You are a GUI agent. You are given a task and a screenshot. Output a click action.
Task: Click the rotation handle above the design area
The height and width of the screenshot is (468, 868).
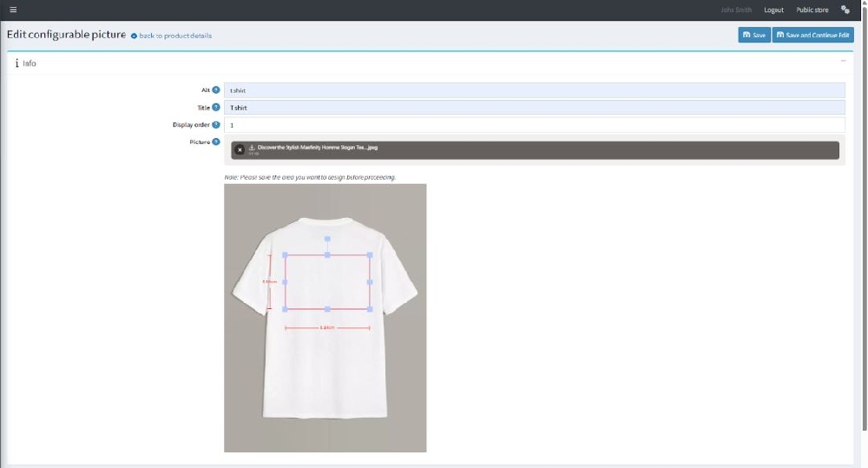[x=327, y=239]
